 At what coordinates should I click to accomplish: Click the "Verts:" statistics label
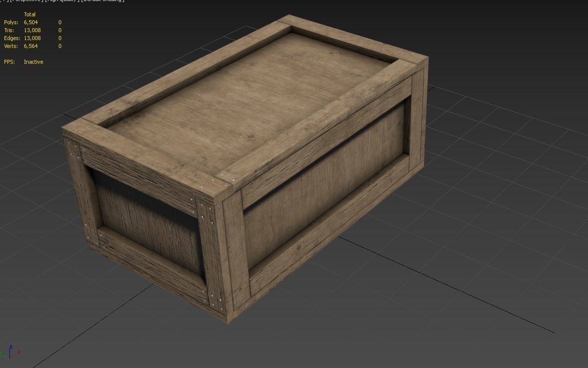(11, 46)
